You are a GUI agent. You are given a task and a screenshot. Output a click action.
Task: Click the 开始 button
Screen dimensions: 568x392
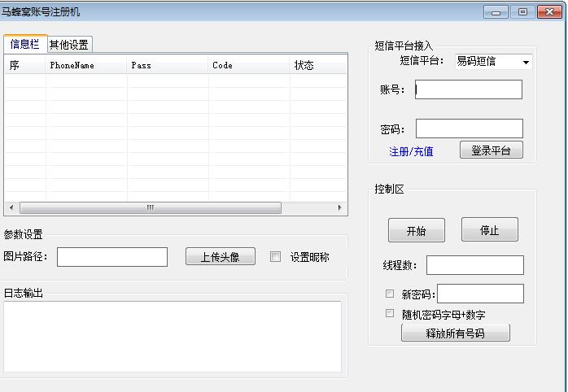click(x=416, y=230)
